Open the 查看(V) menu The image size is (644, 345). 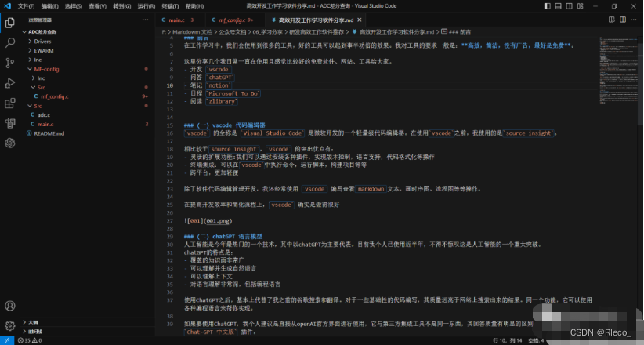pos(98,6)
